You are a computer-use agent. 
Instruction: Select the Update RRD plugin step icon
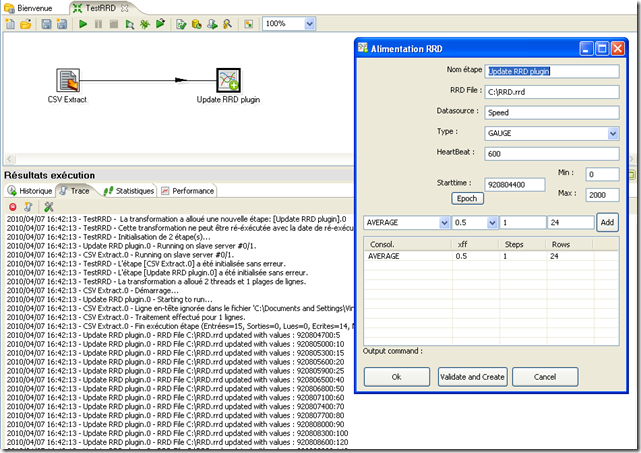click(x=228, y=80)
